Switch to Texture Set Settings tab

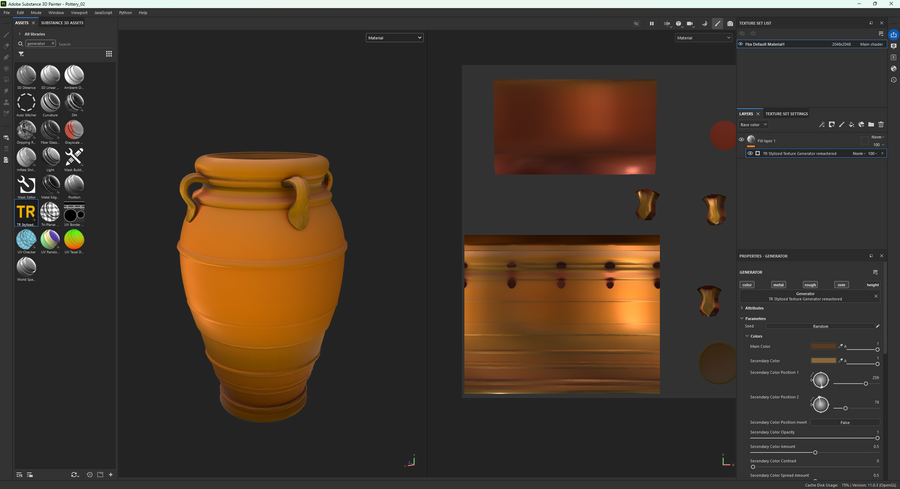coord(786,114)
